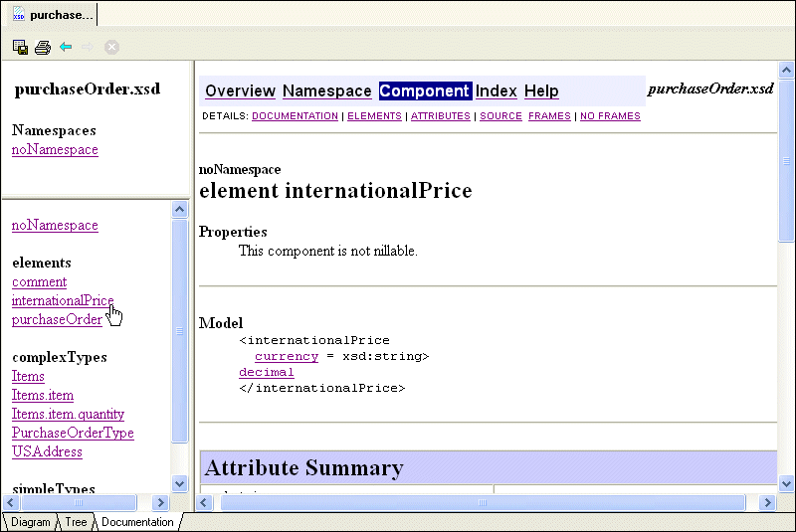This screenshot has width=796, height=532.
Task: Click the print icon in toolbar
Action: pos(43,47)
